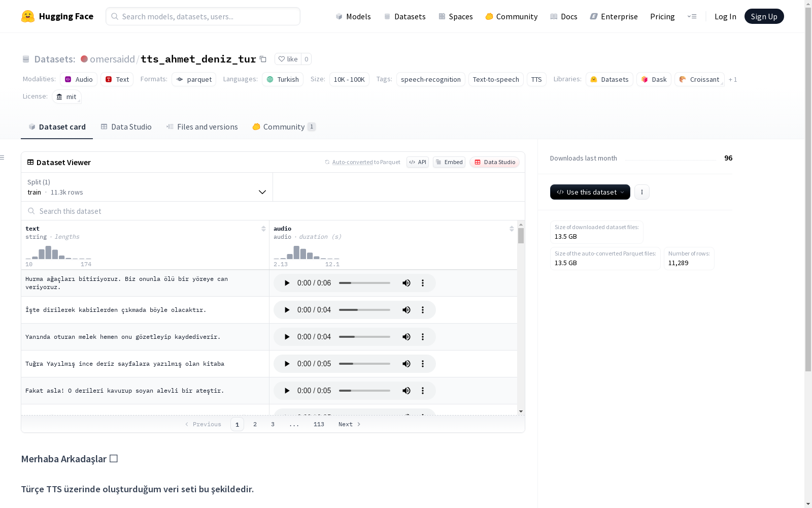The height and width of the screenshot is (508, 812).
Task: Copy dataset name with the copy icon
Action: tap(263, 59)
